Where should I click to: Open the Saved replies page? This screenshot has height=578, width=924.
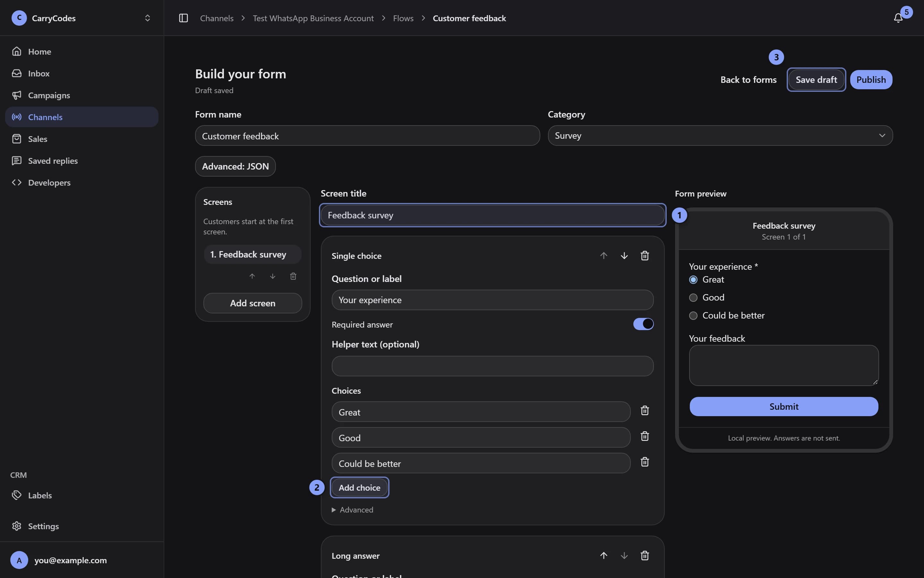point(82,161)
